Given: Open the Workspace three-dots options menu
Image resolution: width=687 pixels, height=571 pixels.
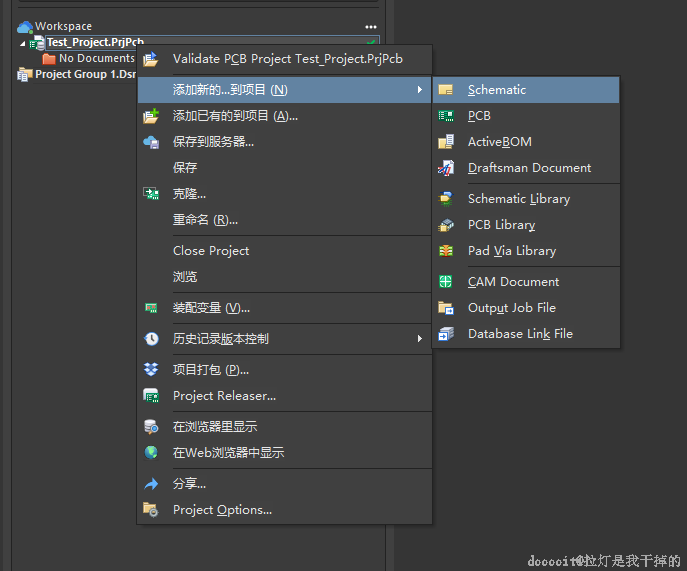Looking at the screenshot, I should tap(371, 27).
